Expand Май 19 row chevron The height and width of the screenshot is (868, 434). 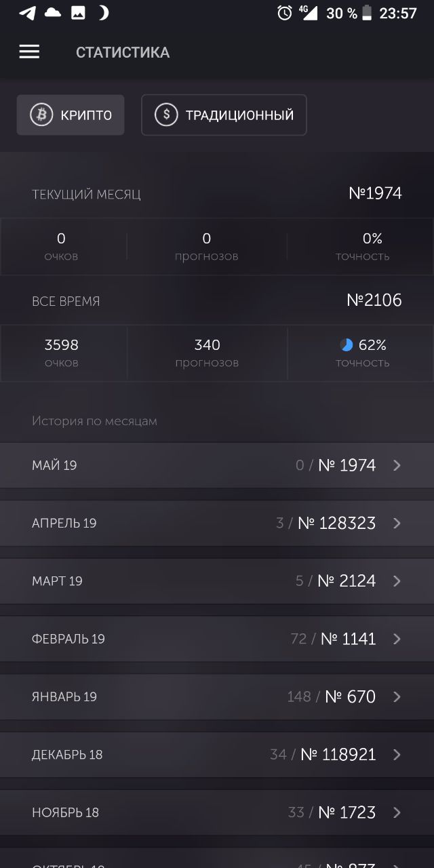(397, 465)
